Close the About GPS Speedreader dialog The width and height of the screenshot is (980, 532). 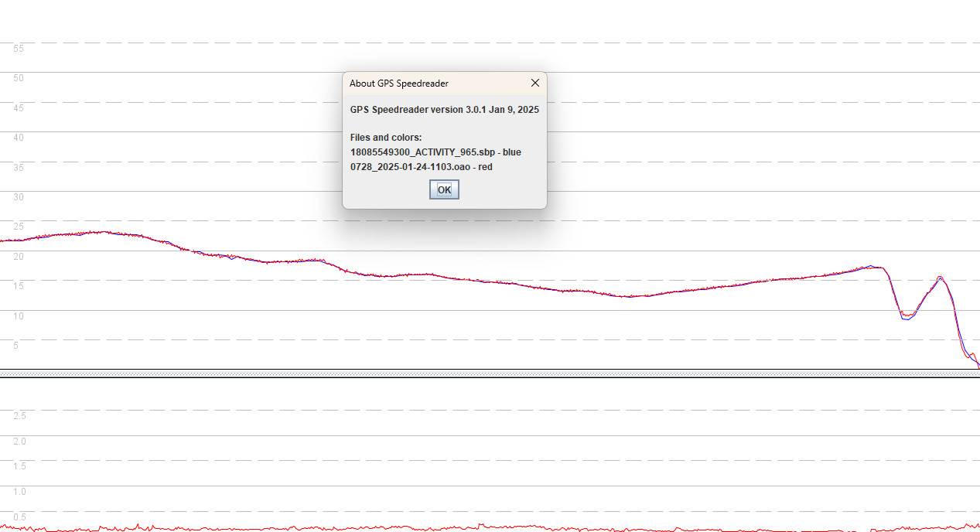pyautogui.click(x=534, y=83)
